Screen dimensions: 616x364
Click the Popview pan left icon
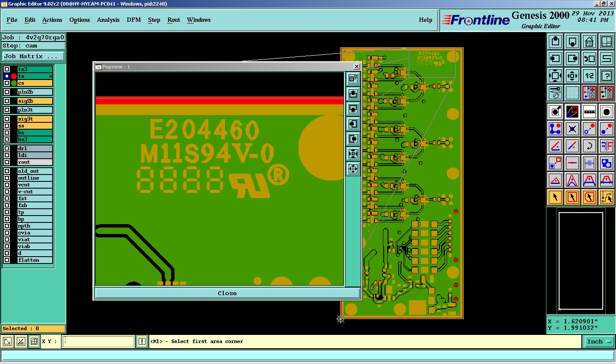pos(353,124)
